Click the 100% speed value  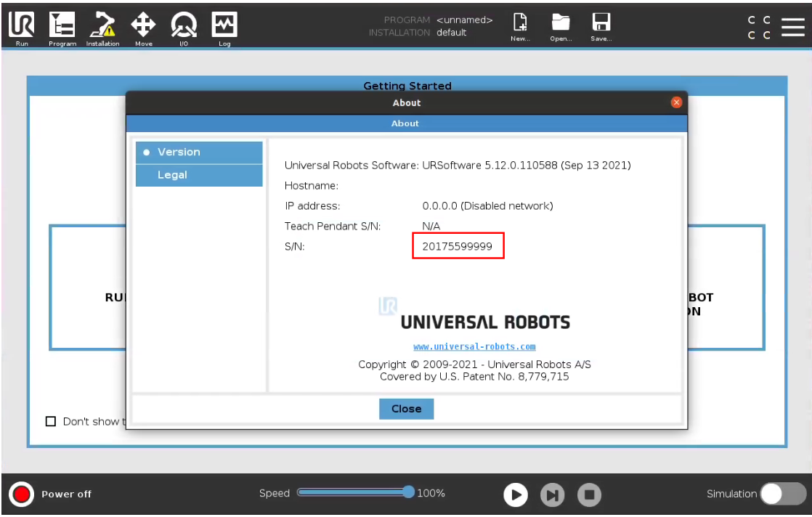(x=431, y=493)
